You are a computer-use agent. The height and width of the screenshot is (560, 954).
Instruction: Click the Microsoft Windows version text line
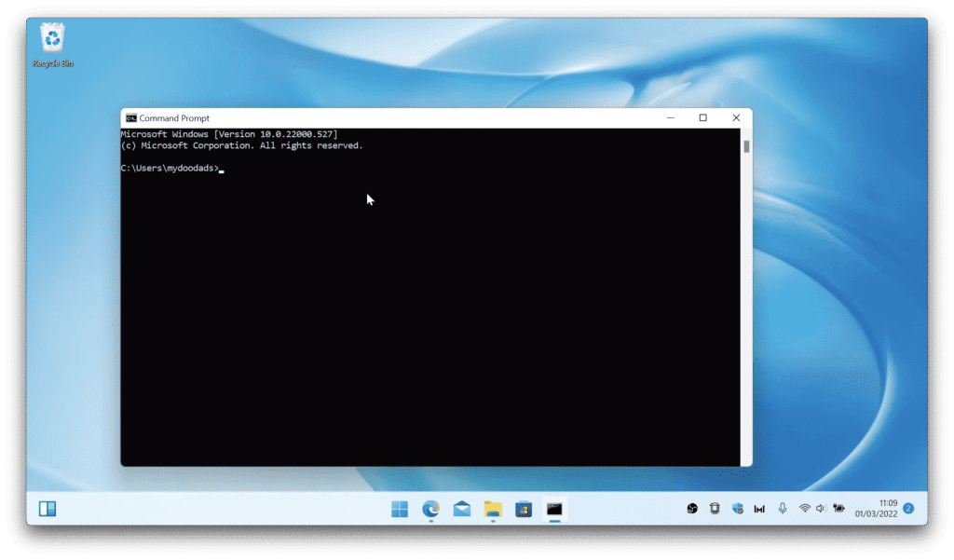[x=229, y=134]
